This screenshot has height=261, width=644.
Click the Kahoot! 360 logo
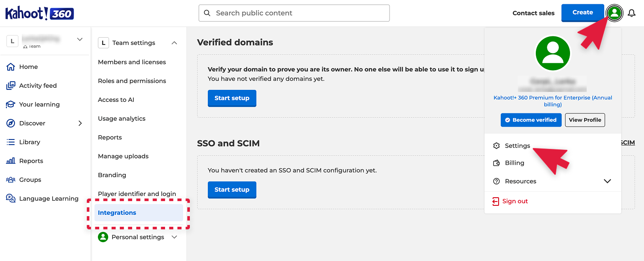(x=39, y=13)
